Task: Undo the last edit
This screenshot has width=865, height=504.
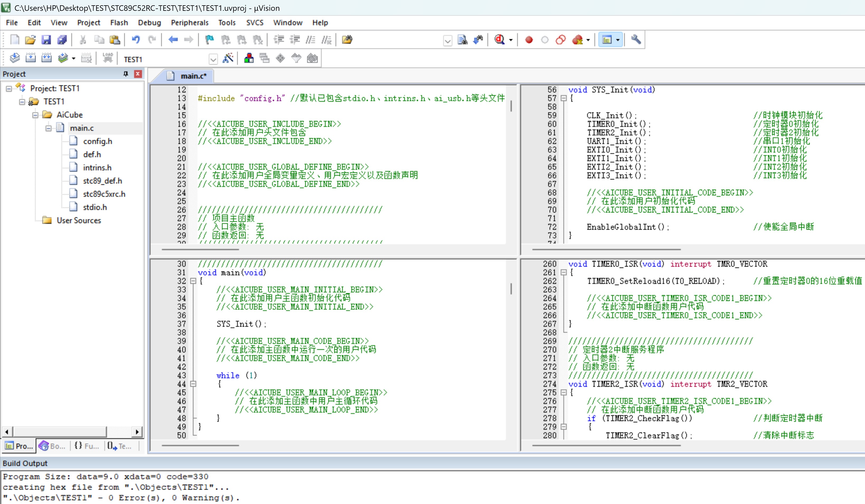Action: (135, 40)
